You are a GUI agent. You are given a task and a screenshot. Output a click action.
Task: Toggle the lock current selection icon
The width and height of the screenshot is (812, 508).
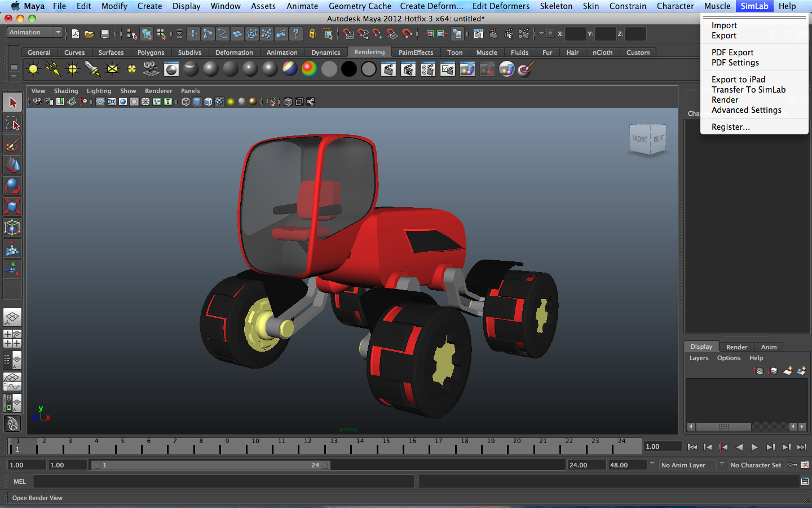click(312, 34)
